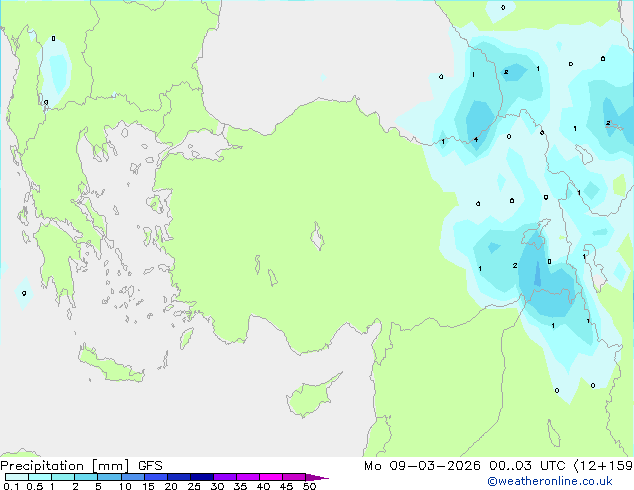The image size is (634, 490).
Task: Click the 'Mo 09-03-2026' date text
Action: [x=422, y=466]
